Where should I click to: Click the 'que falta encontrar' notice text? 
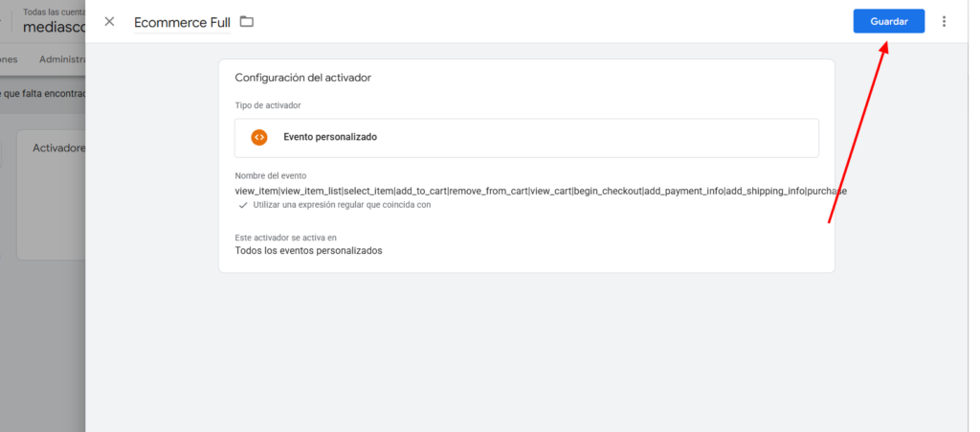tap(45, 94)
